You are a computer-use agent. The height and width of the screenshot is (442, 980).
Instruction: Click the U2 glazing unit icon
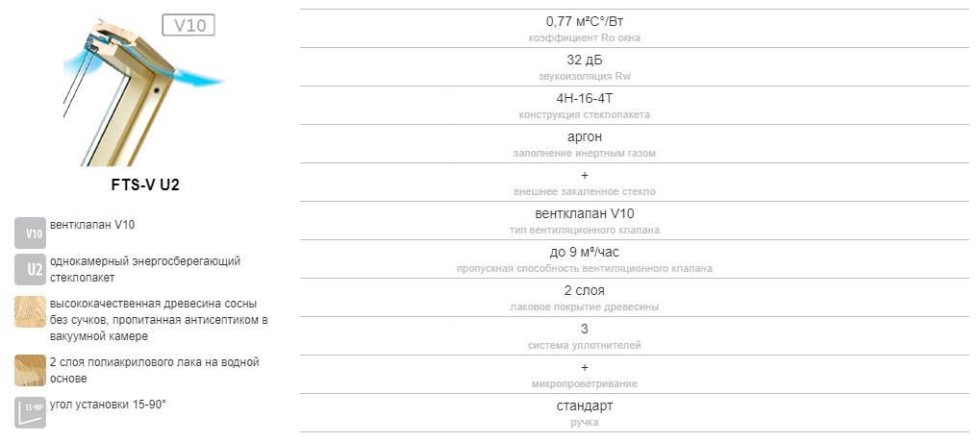coord(30,269)
